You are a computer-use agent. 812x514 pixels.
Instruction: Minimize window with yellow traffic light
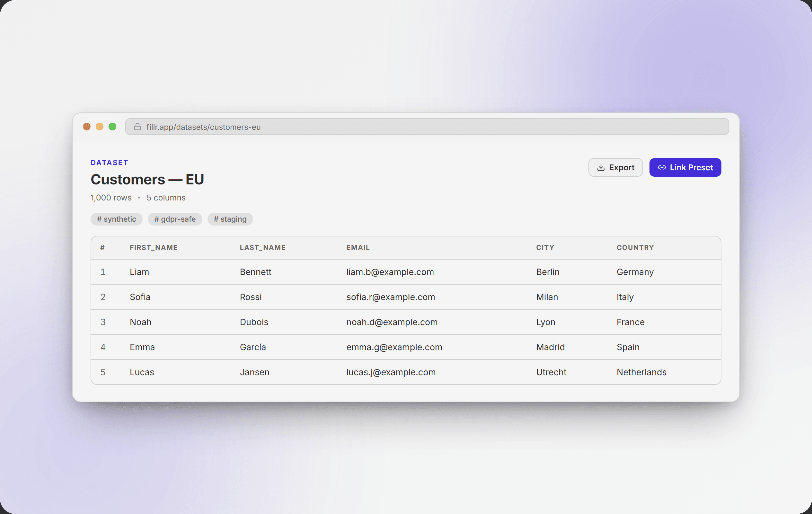pyautogui.click(x=100, y=127)
